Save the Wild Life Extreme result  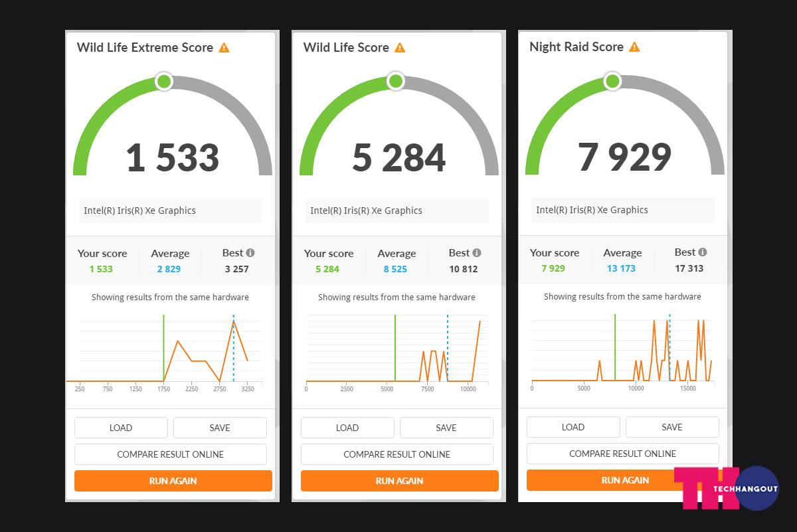[220, 428]
